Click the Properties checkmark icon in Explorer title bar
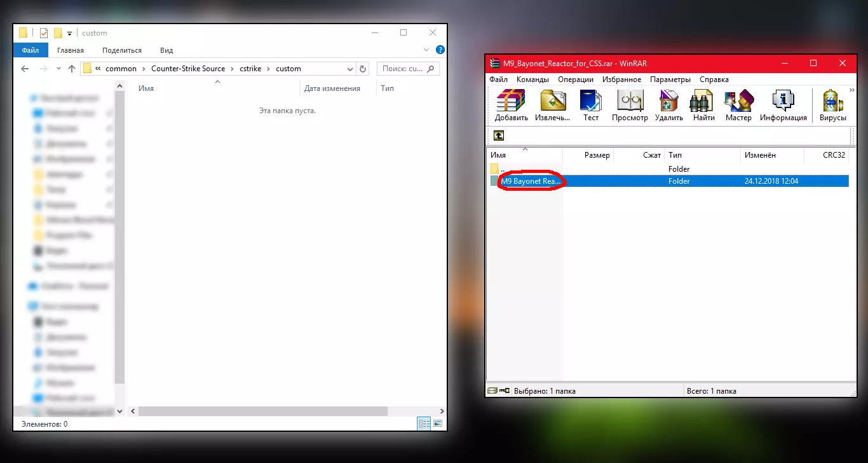Screen dimensions: 868x463 coord(43,33)
